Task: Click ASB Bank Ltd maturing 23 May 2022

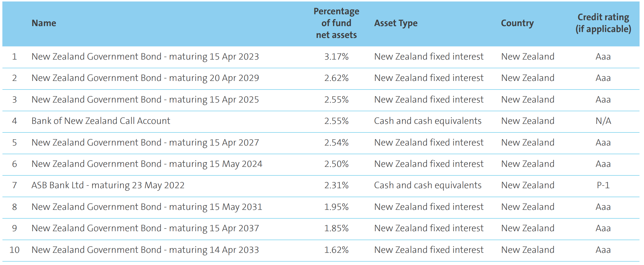Action: 108,185
